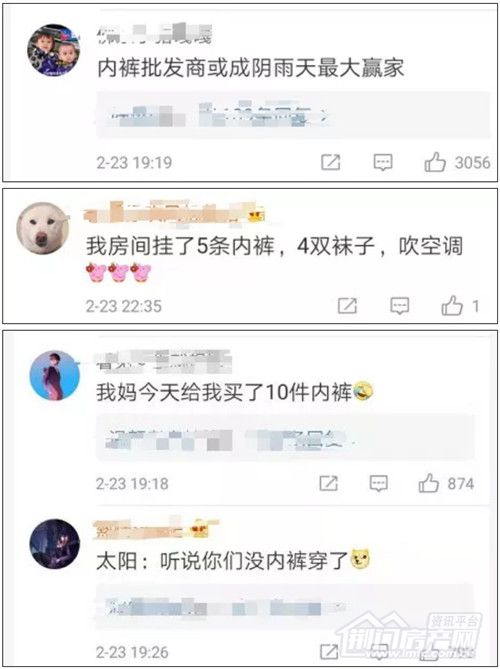Like the comment with 874 likes
The image size is (500, 669).
(429, 484)
